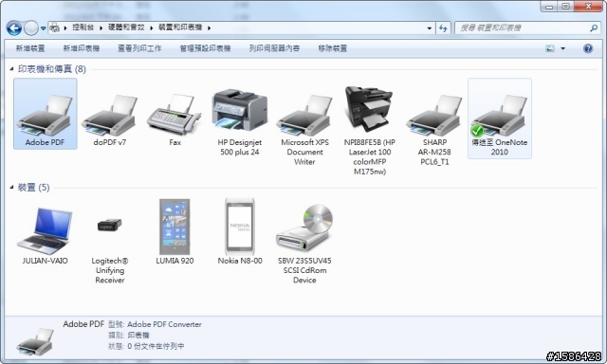Image resolution: width=607 pixels, height=364 pixels.
Task: Select the LUMIA 920 phone
Action: point(175,227)
